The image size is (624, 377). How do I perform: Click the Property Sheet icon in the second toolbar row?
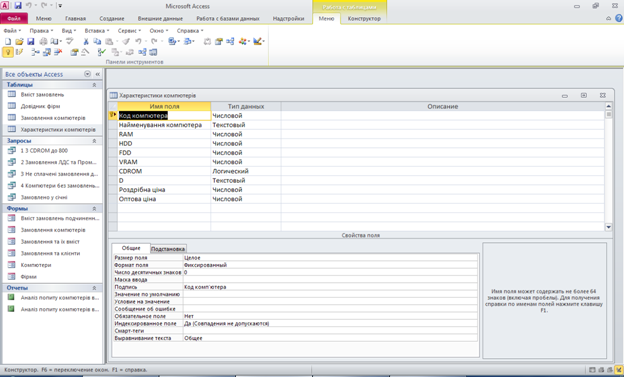pyautogui.click(x=74, y=52)
